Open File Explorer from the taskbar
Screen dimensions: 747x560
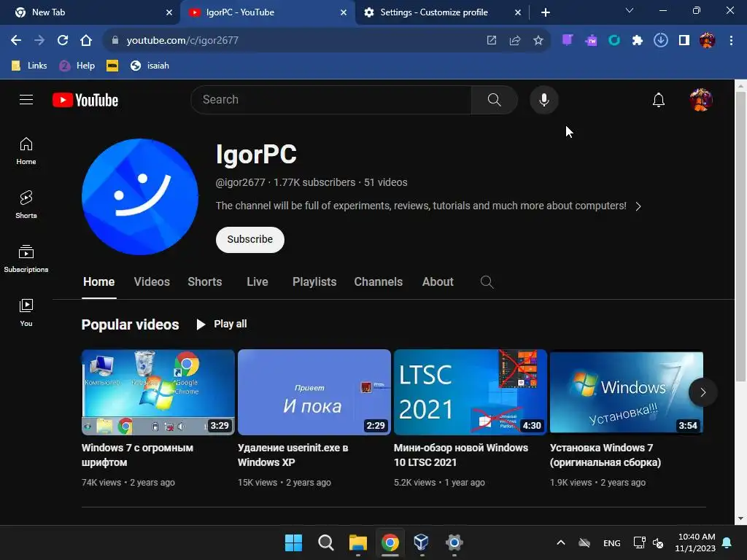point(357,542)
